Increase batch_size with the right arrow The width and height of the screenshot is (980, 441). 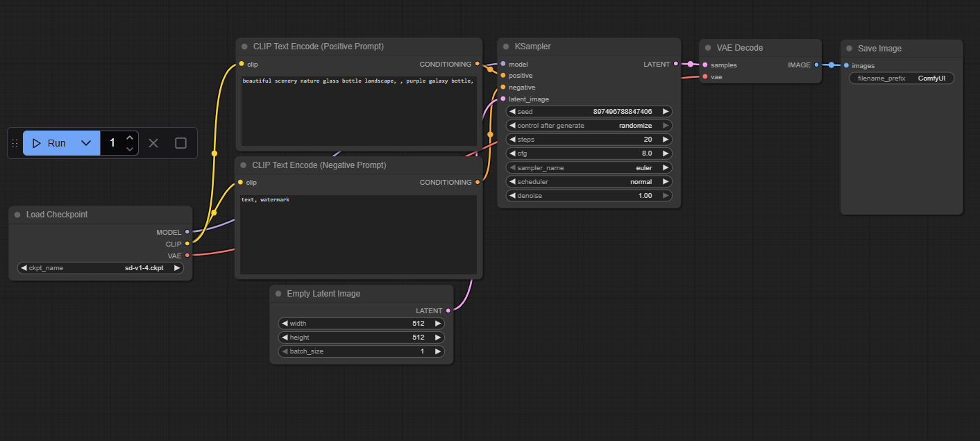pos(438,351)
